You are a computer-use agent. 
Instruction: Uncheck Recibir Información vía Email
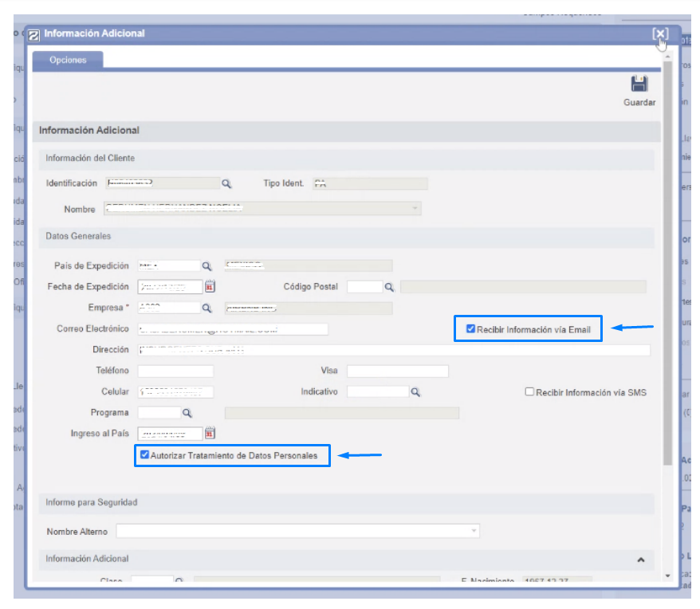pyautogui.click(x=471, y=328)
